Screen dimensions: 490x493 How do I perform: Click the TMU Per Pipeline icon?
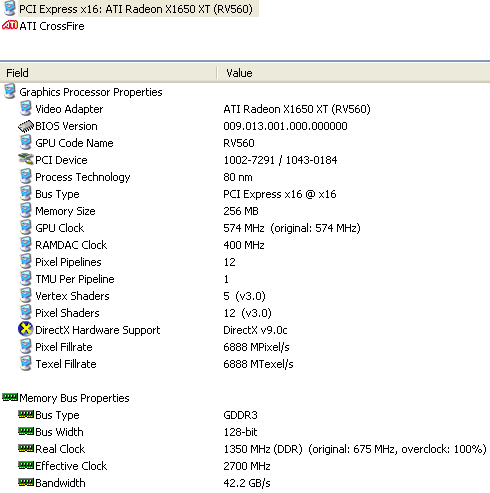[x=26, y=278]
